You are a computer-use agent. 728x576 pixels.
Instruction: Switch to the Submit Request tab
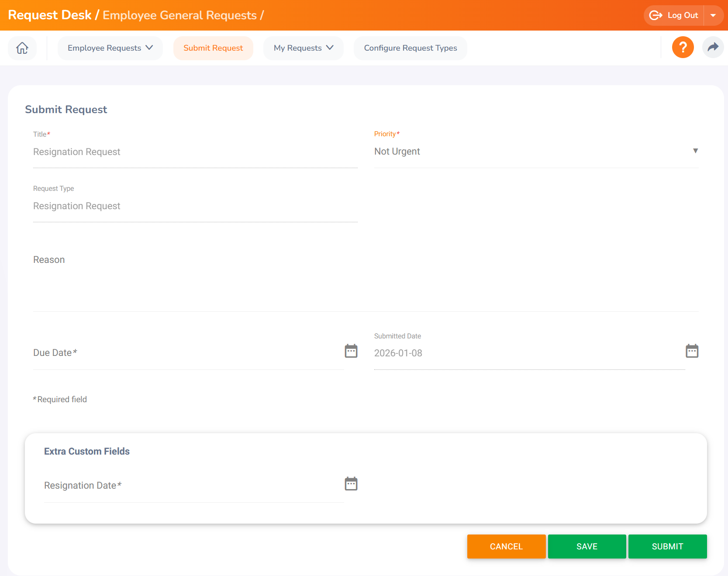coord(213,48)
